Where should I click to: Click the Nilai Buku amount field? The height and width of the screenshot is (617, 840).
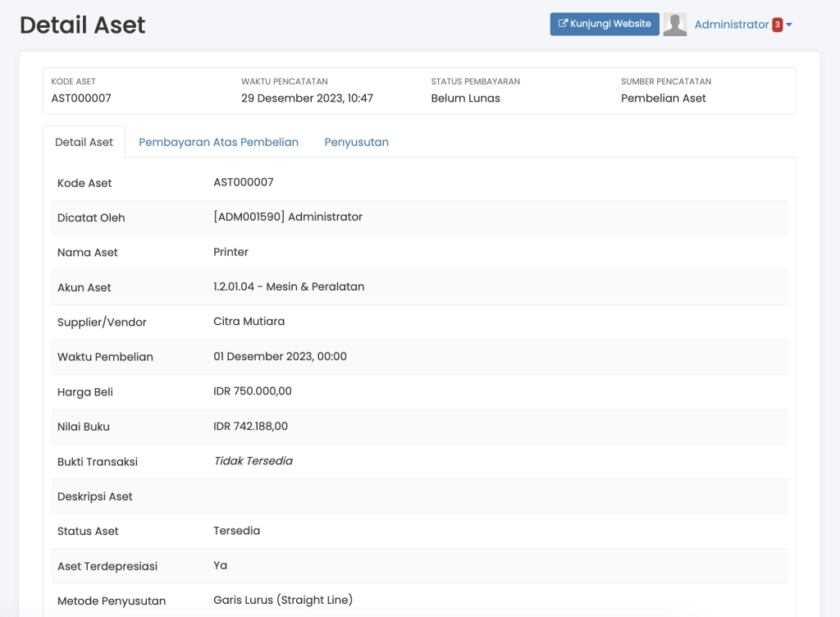(251, 426)
